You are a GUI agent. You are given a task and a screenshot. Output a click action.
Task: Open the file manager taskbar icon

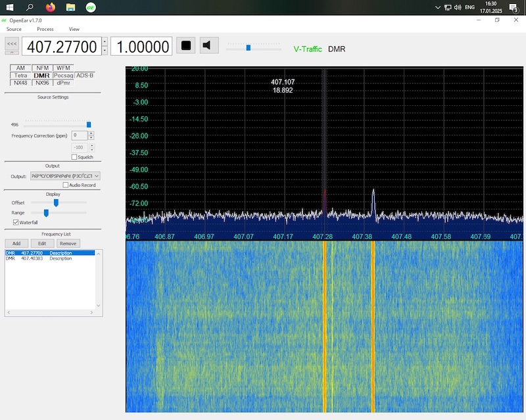[70, 7]
